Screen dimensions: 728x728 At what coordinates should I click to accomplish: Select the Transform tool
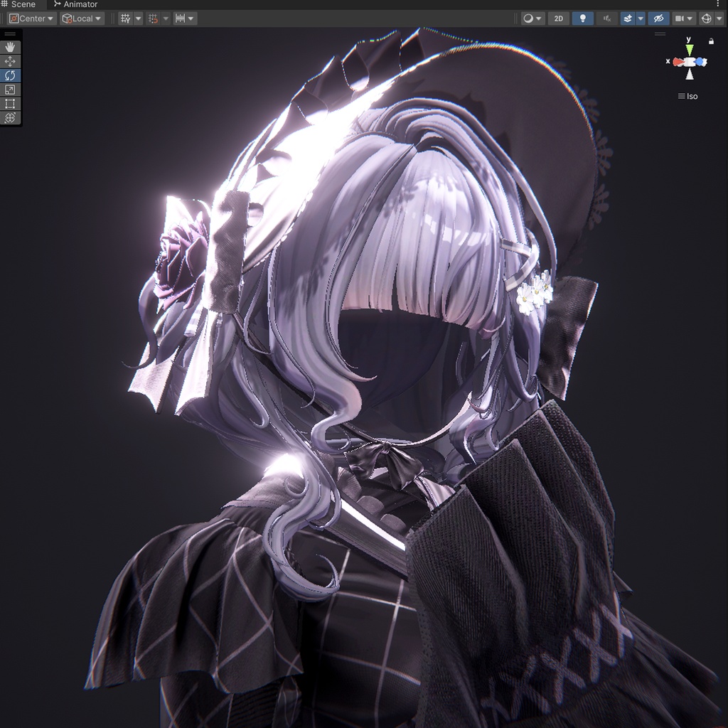pyautogui.click(x=10, y=118)
